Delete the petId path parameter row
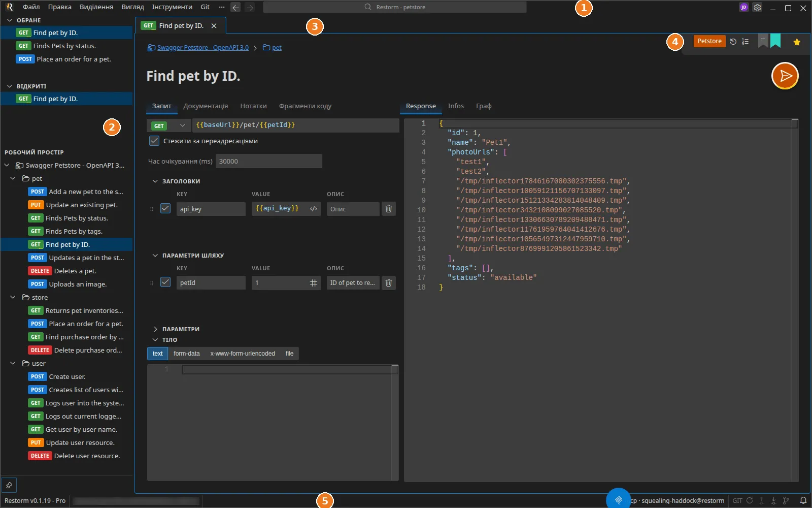The height and width of the screenshot is (508, 812). 389,283
